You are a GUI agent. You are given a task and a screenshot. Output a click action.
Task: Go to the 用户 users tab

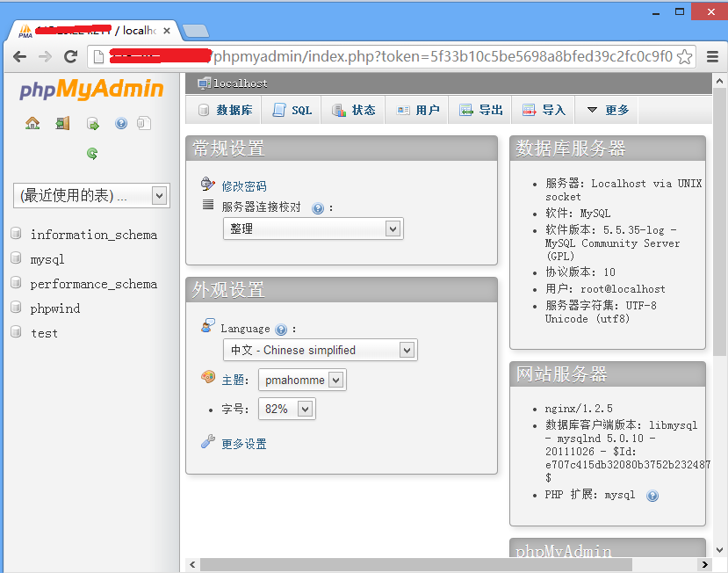pos(417,110)
